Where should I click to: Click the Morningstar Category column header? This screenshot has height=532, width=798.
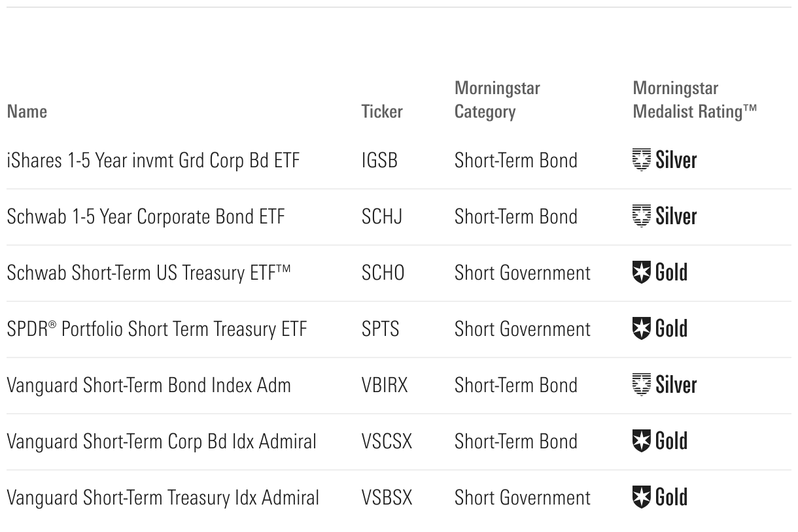tap(497, 100)
